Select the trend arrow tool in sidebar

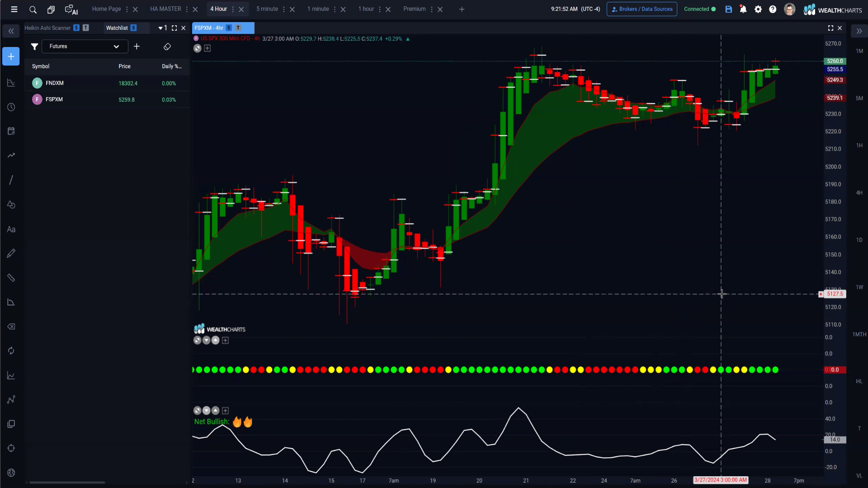click(x=11, y=155)
